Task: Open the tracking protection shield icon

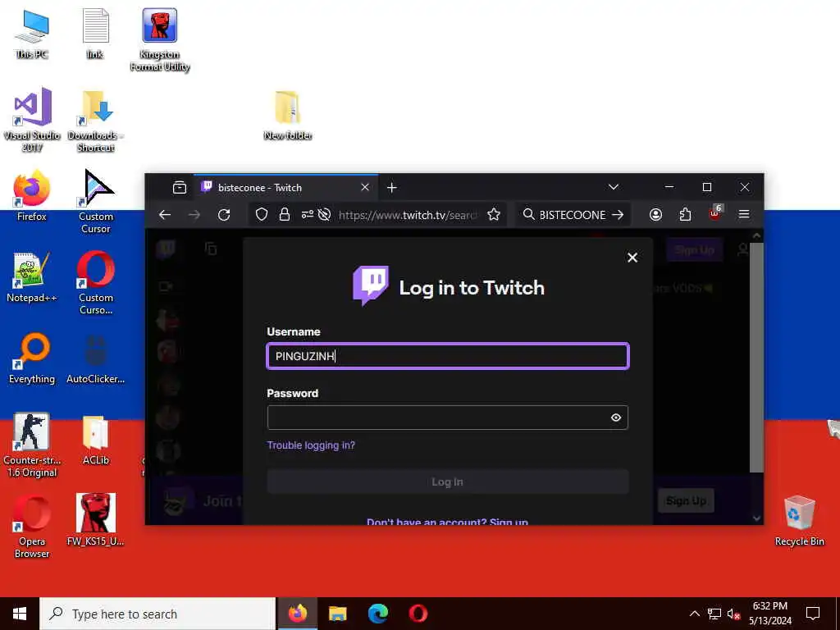Action: coord(262,215)
